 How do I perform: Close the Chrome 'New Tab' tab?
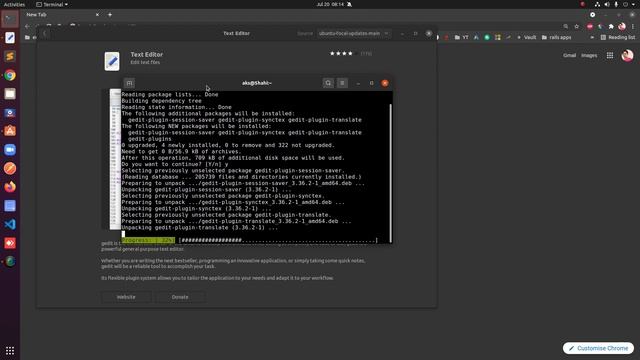tap(97, 15)
